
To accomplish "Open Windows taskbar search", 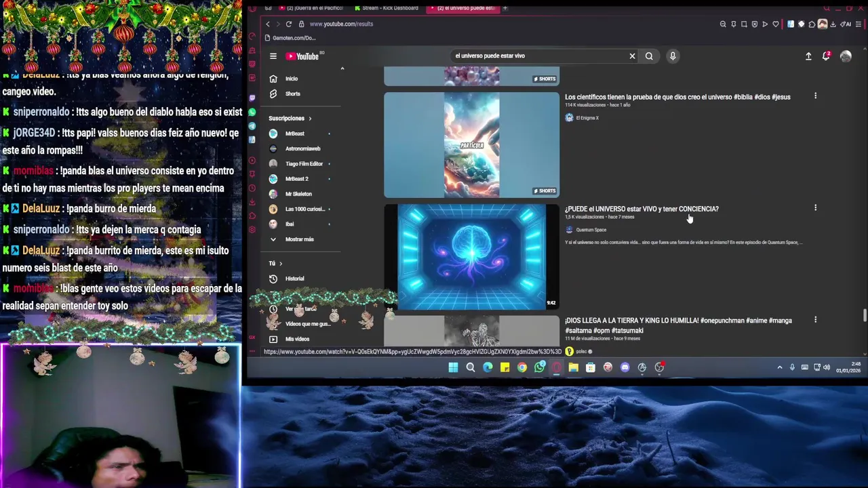I will point(470,367).
